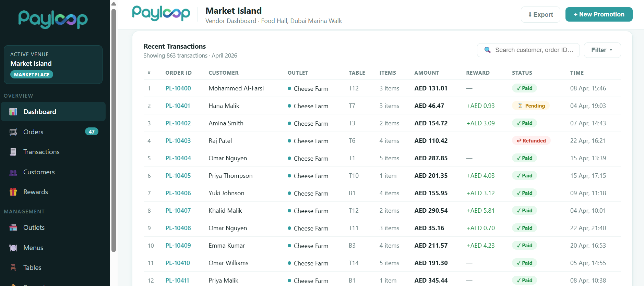
Task: Open order PL-10410
Action: coord(178,263)
